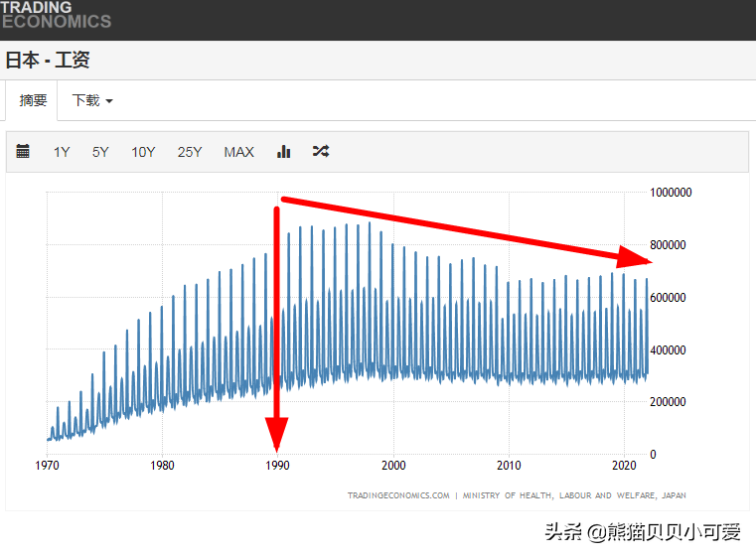
Task: Click the TRADINGECONOMICS.COM source link
Action: pos(398,495)
